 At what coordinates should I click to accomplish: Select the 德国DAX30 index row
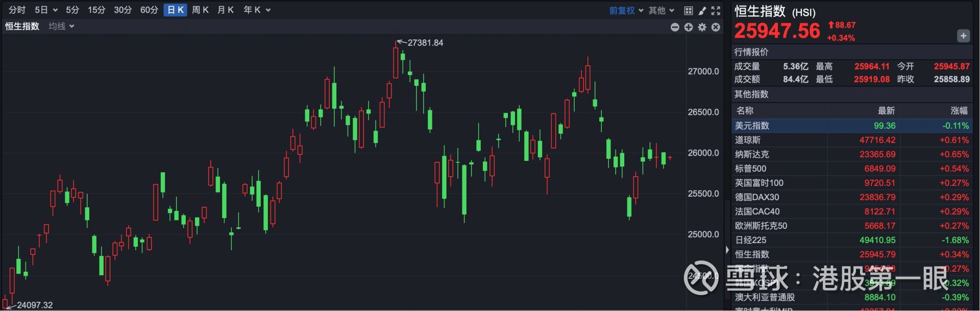(x=851, y=197)
